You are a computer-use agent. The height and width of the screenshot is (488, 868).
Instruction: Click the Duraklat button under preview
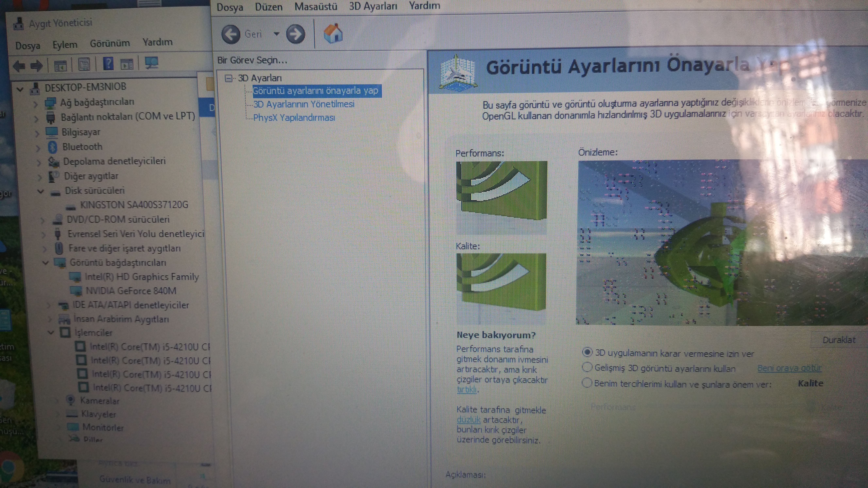pyautogui.click(x=839, y=340)
